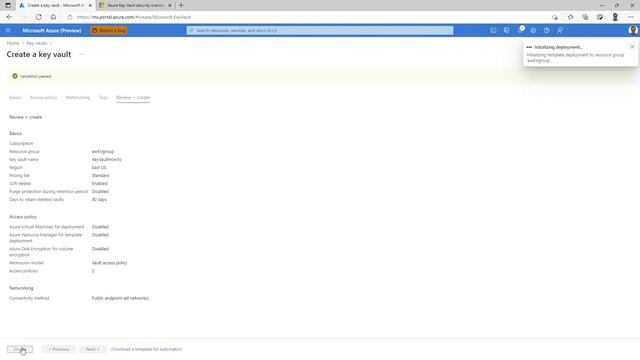Open the browser profile avatar
This screenshot has height=360, width=640.
coord(615,17)
